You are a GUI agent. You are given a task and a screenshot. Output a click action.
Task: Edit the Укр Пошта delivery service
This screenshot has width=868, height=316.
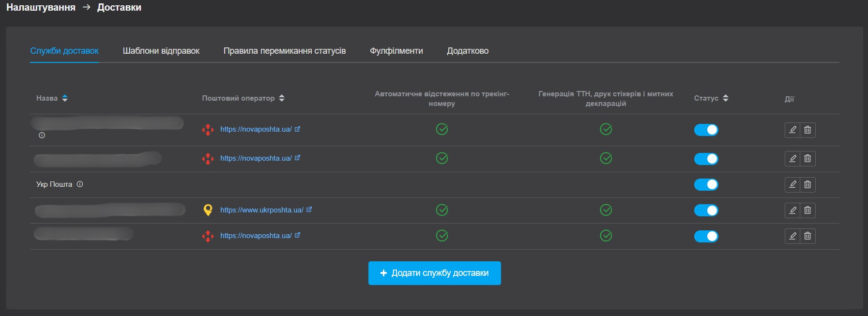pyautogui.click(x=792, y=184)
